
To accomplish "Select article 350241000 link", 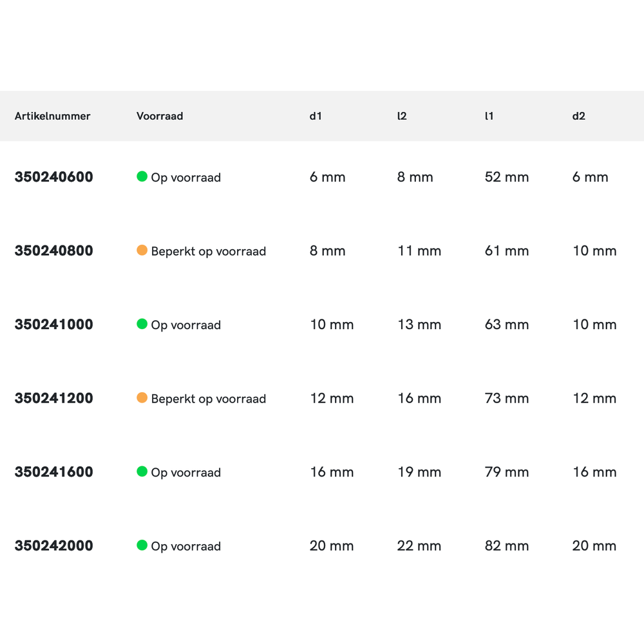I will pyautogui.click(x=53, y=325).
